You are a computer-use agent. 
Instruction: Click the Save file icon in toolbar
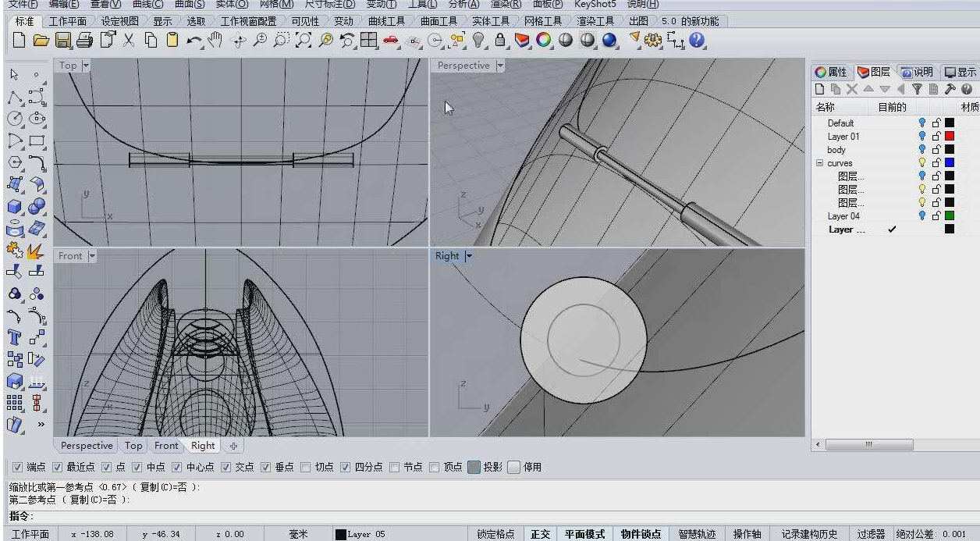click(x=62, y=41)
